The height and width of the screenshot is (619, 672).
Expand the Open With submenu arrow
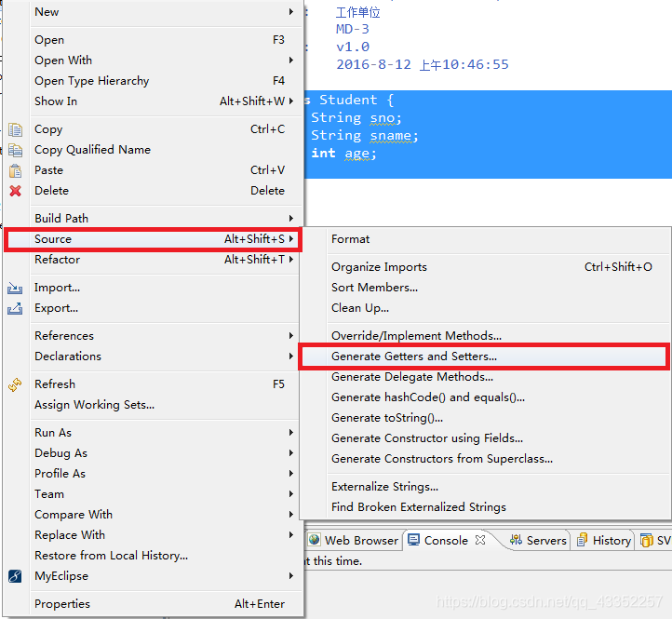point(291,60)
